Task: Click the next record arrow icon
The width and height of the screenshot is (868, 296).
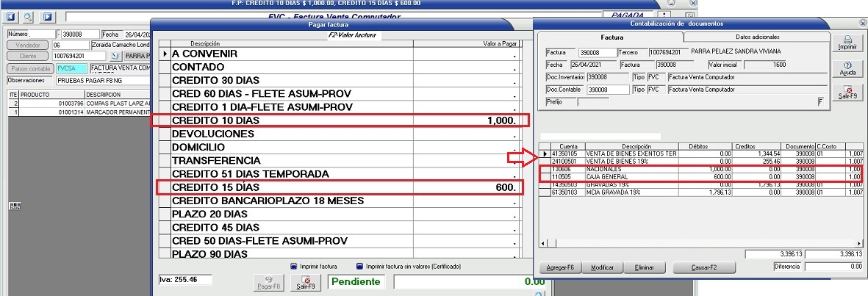Action: 48,15
